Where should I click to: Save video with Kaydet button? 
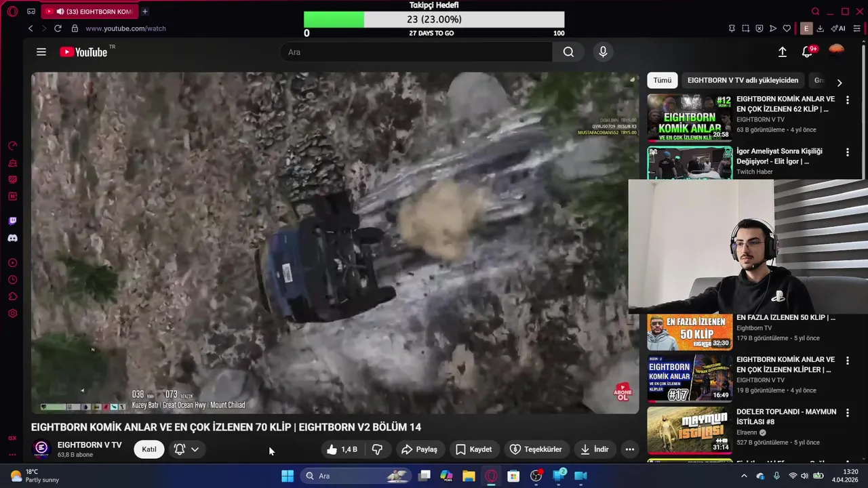click(x=474, y=449)
